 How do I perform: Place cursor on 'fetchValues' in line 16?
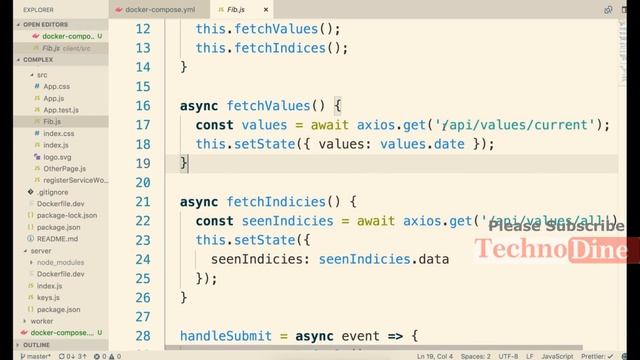pyautogui.click(x=268, y=106)
